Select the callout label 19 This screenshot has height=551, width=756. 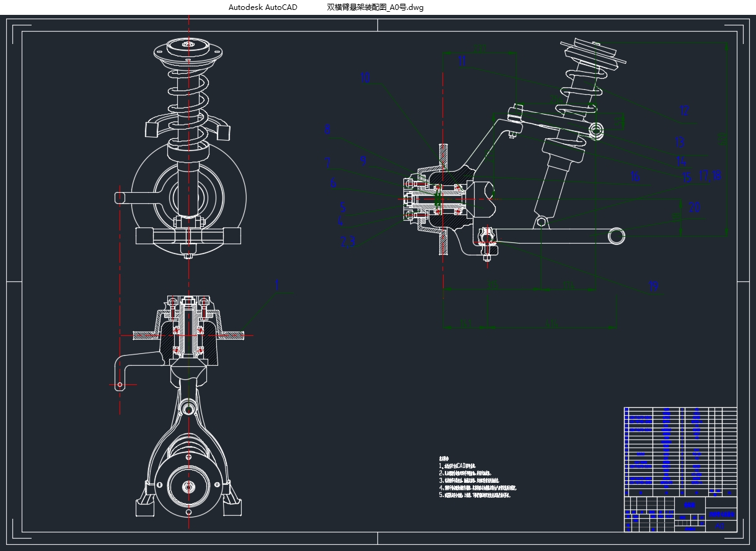point(653,286)
